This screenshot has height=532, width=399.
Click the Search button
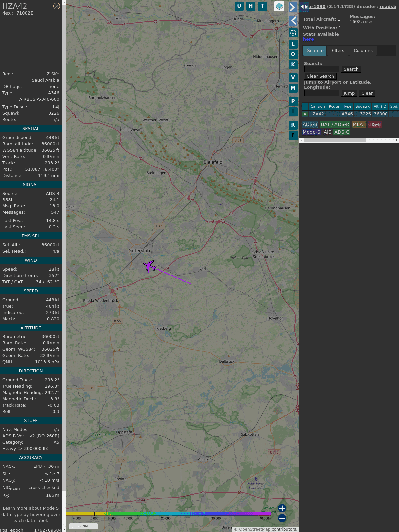[351, 69]
